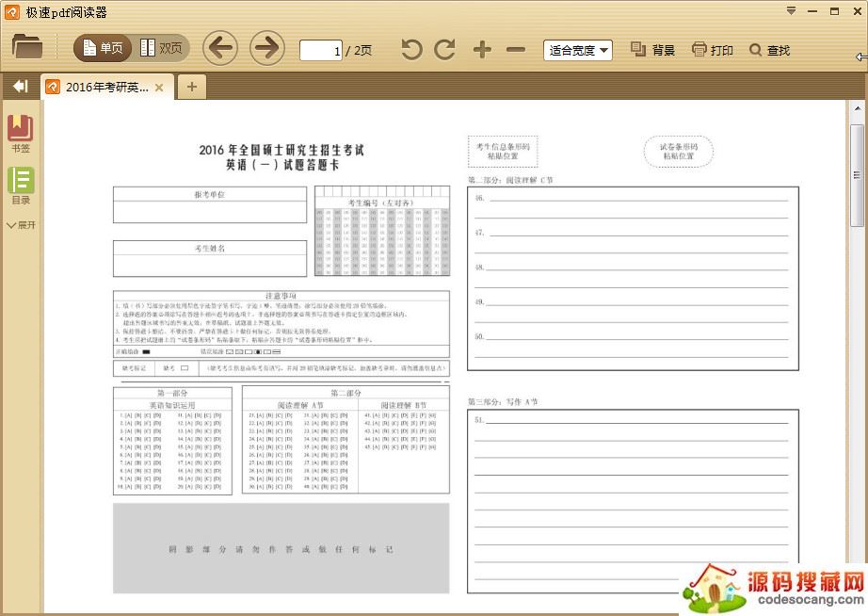Switch to 单页 single page view

click(x=102, y=48)
